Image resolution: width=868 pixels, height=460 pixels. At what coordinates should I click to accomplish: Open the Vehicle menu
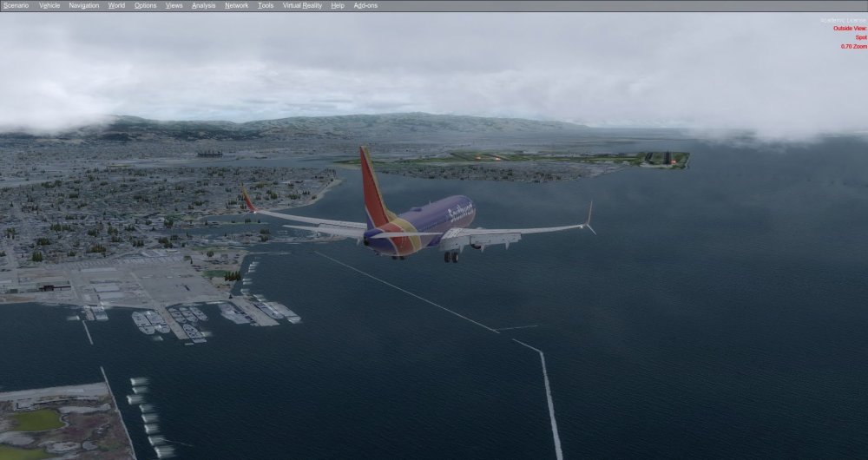[49, 5]
